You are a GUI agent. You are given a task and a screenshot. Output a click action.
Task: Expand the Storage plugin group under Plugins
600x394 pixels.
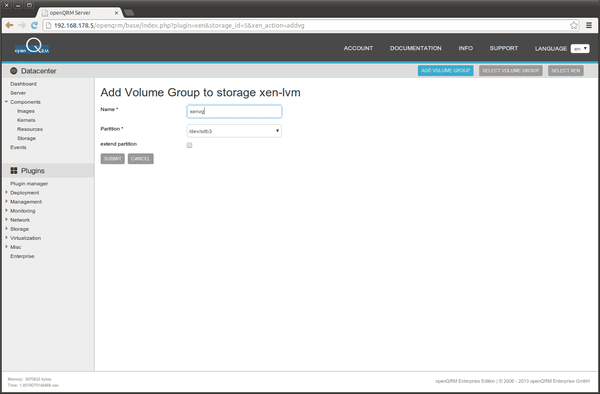[6, 229]
